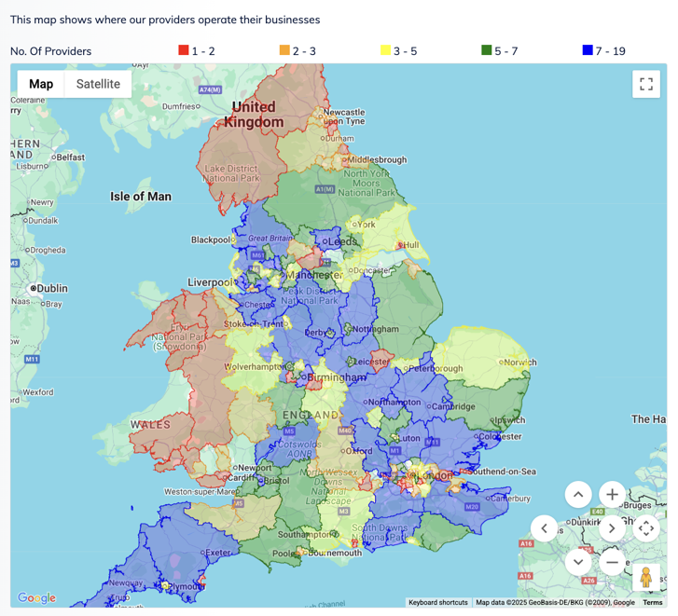
Task: Pan the map right with arrow
Action: (612, 528)
